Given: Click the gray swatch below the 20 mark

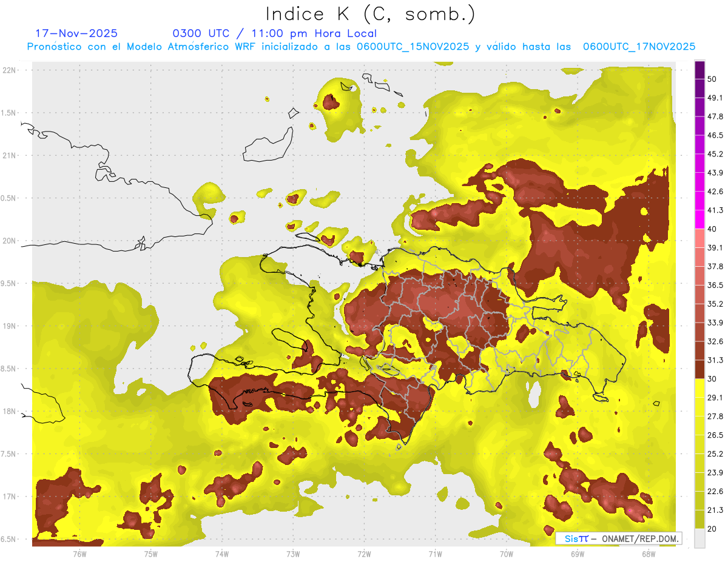Looking at the screenshot, I should (700, 538).
